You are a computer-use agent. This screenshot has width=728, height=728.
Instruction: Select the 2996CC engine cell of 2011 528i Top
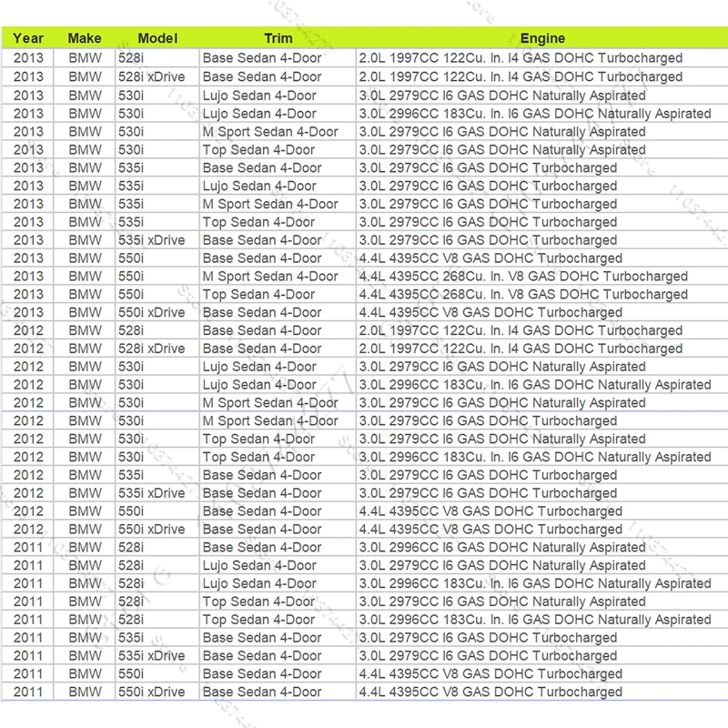point(542,620)
